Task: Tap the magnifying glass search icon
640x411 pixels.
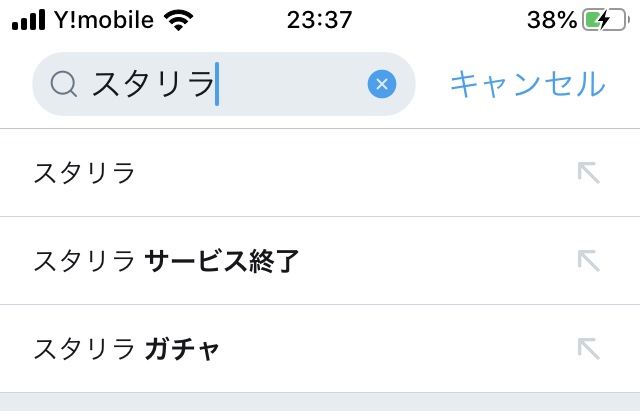Action: pos(63,84)
